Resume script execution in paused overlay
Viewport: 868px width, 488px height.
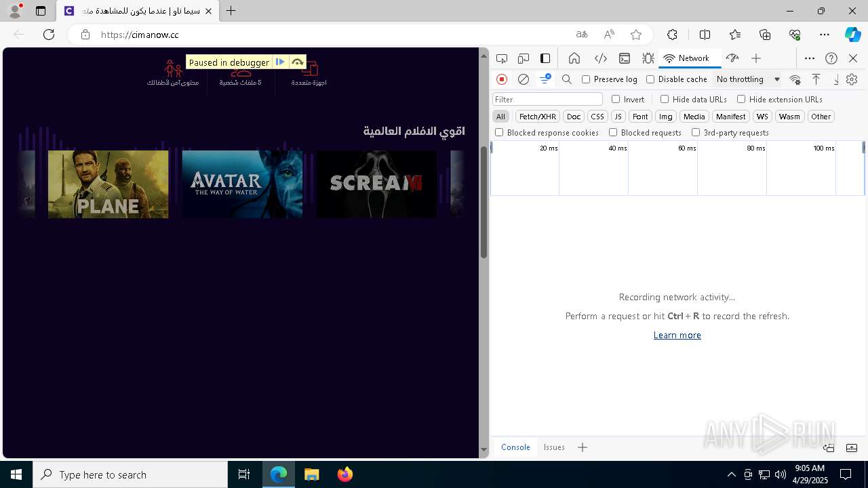(280, 62)
